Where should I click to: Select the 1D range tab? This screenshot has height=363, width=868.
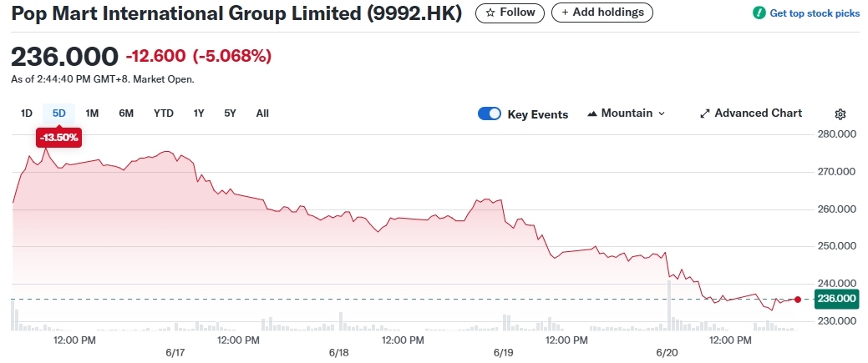tap(26, 113)
